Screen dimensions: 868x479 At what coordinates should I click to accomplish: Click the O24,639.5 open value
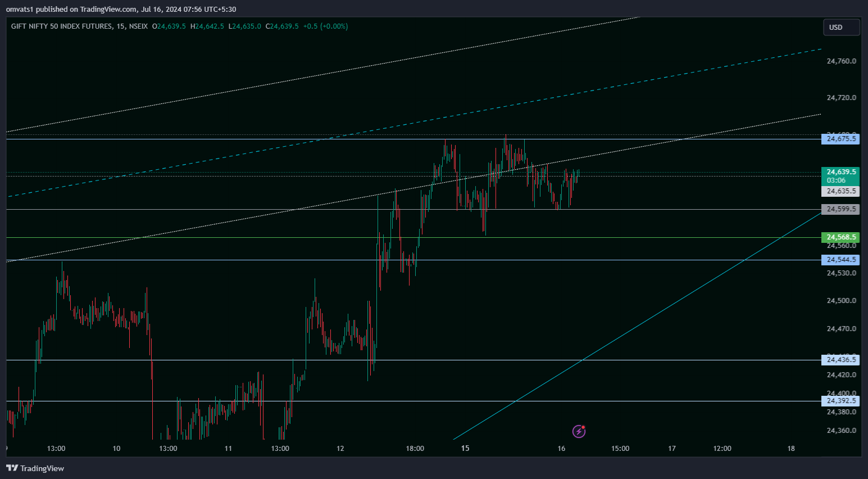click(169, 26)
